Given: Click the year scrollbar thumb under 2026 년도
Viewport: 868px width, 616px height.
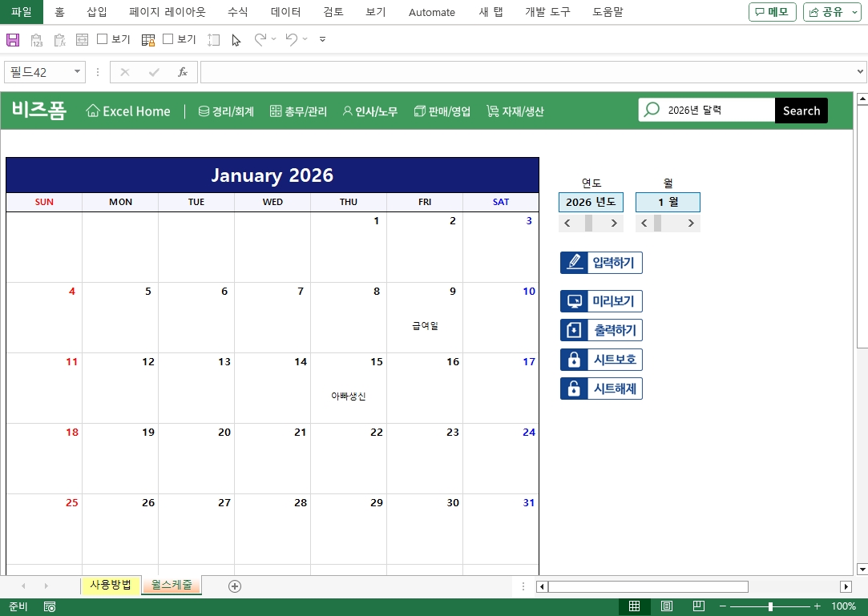Looking at the screenshot, I should (589, 223).
